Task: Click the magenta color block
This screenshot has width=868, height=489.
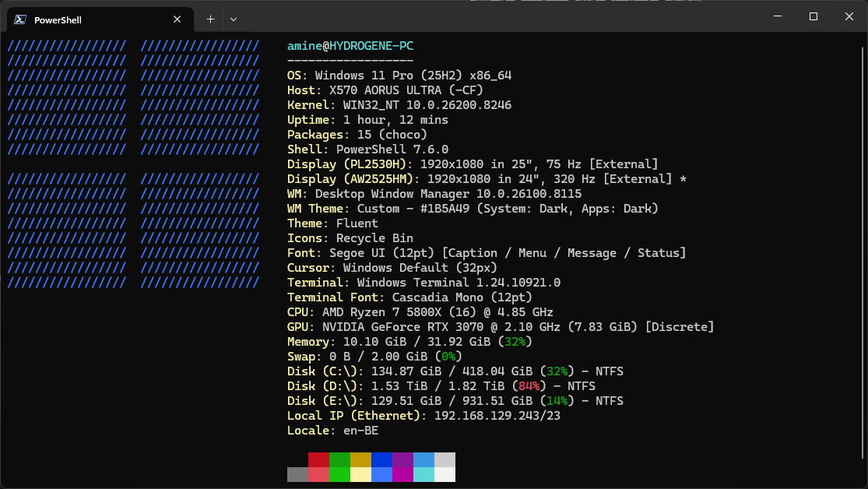Action: pyautogui.click(x=403, y=475)
